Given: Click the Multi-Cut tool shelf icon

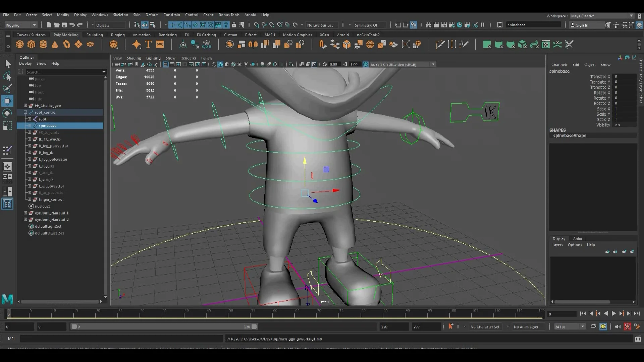Looking at the screenshot, I should (440, 44).
